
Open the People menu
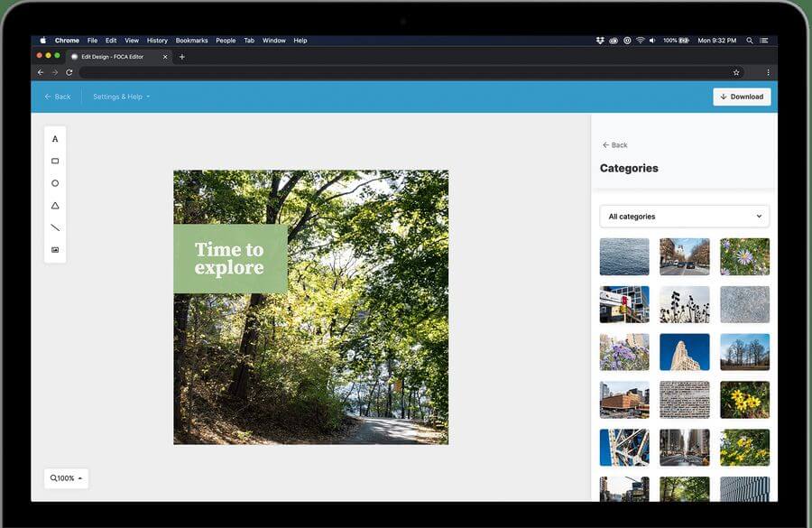tap(226, 41)
